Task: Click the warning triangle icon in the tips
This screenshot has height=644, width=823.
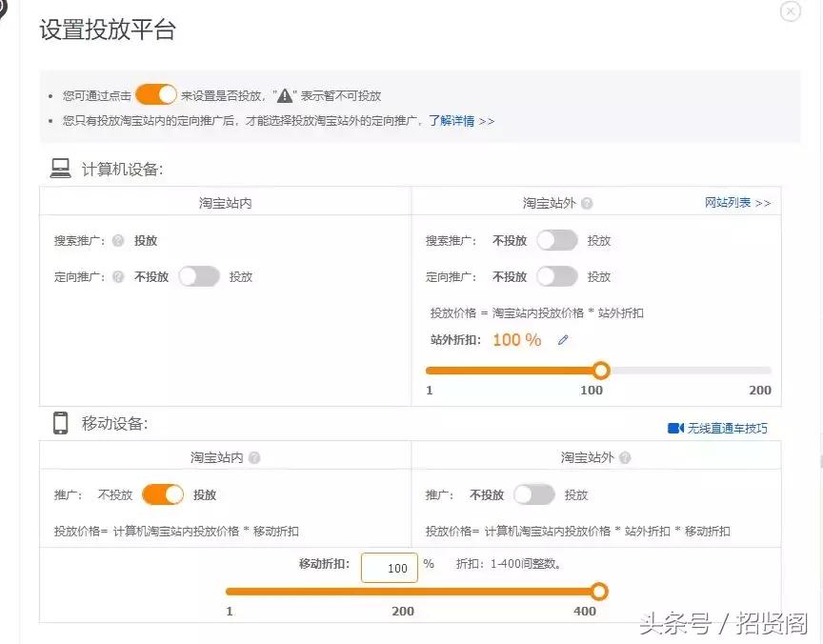Action: pyautogui.click(x=285, y=95)
